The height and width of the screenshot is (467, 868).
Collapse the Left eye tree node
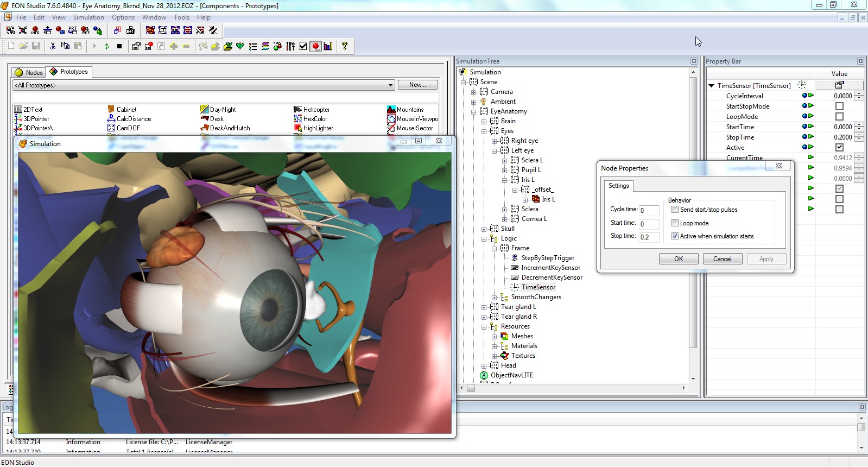[x=494, y=150]
